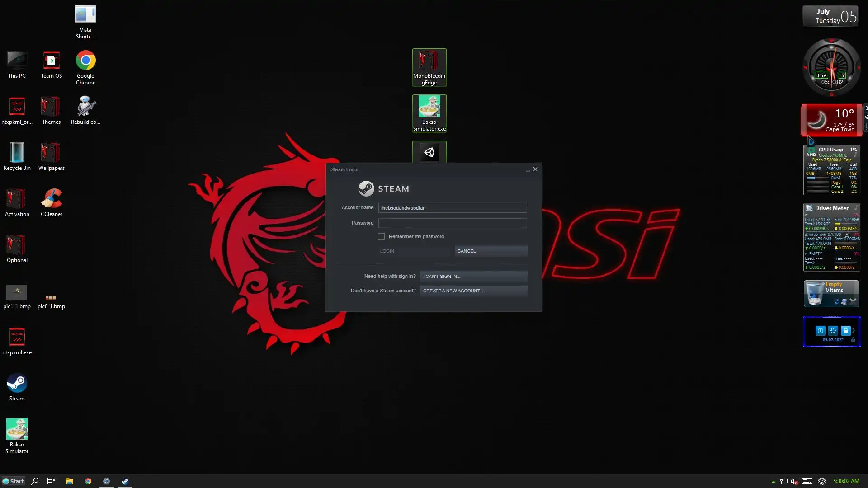This screenshot has width=868, height=488.
Task: Click the muted volume tray icon
Action: pyautogui.click(x=794, y=482)
